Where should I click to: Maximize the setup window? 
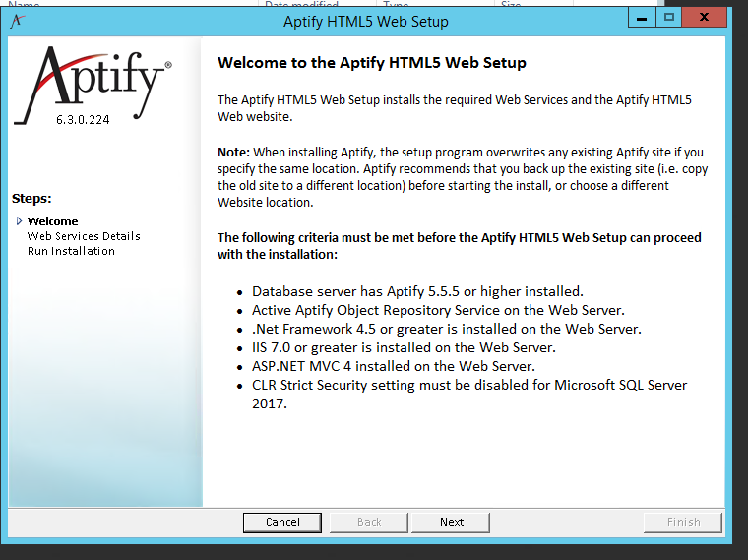[669, 18]
